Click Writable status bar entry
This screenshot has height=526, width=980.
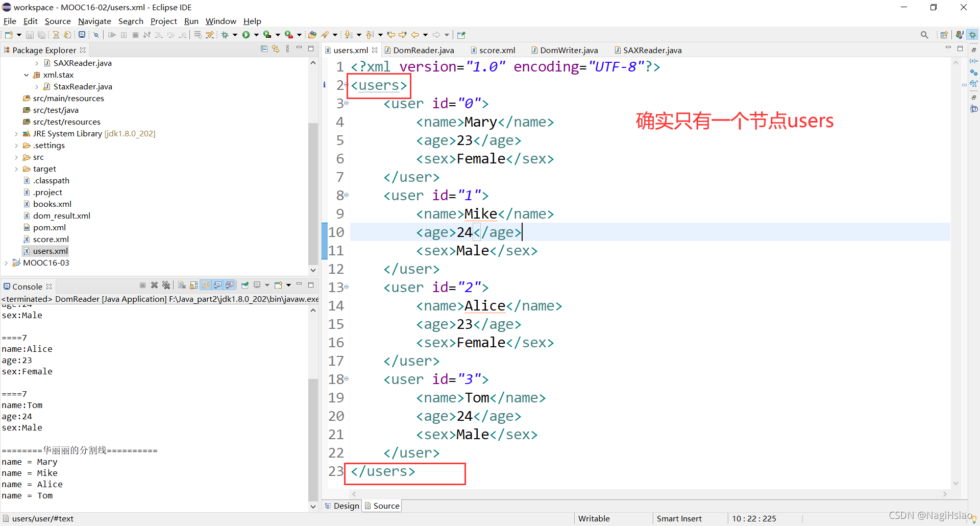tap(594, 518)
